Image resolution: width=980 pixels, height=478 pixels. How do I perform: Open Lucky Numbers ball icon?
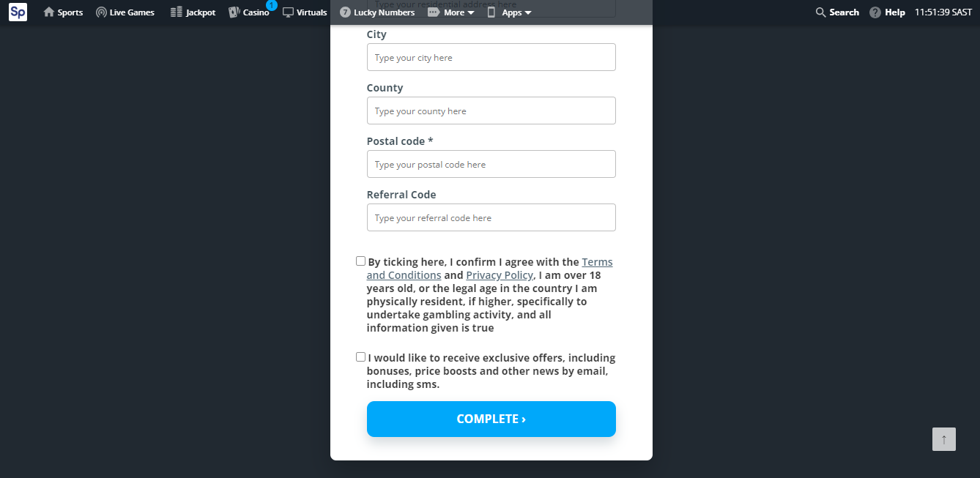(x=345, y=12)
